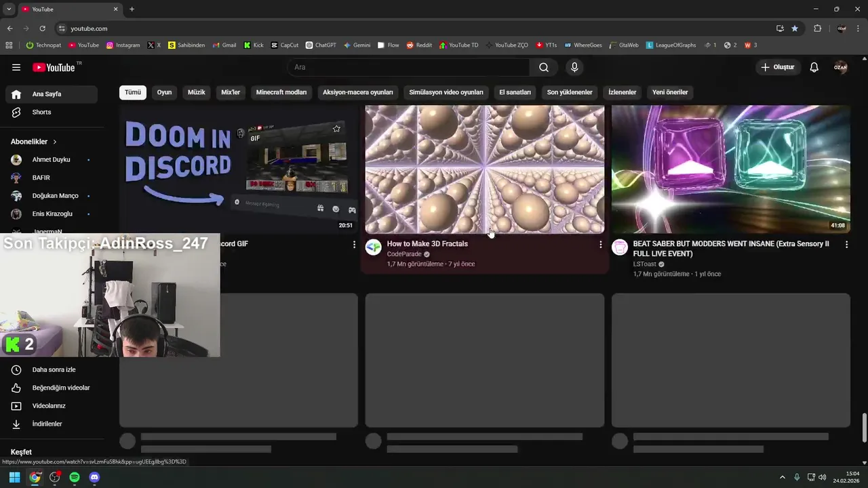Viewport: 868px width, 488px height.
Task: Open Videolarınız in the sidebar
Action: click(x=52, y=406)
